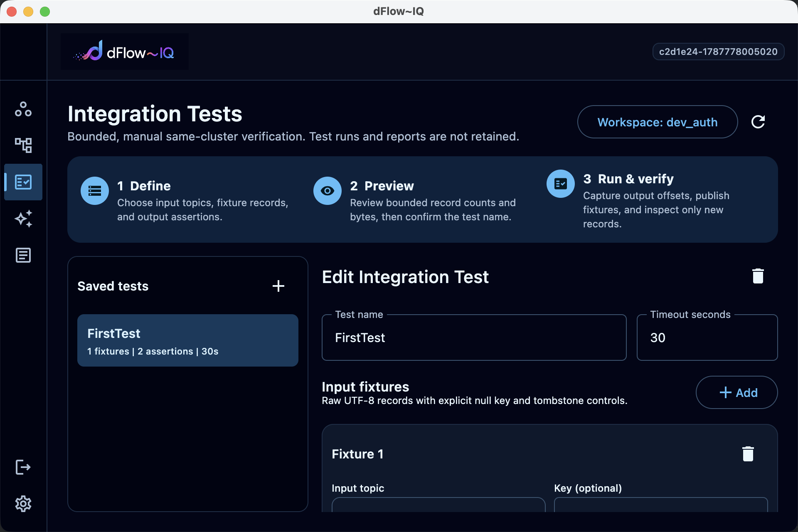
Task: Click the macOS green zoom window button
Action: coord(45,12)
